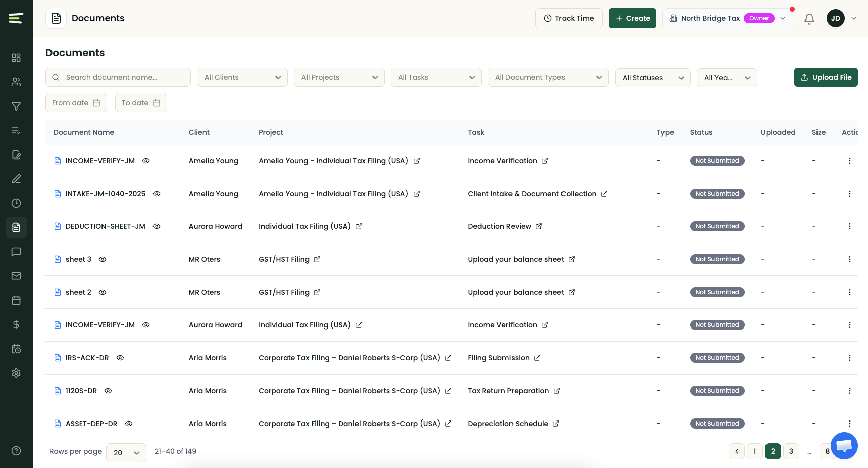Open Deduction Review task external link icon
Screen dimensions: 868x468
(x=539, y=226)
